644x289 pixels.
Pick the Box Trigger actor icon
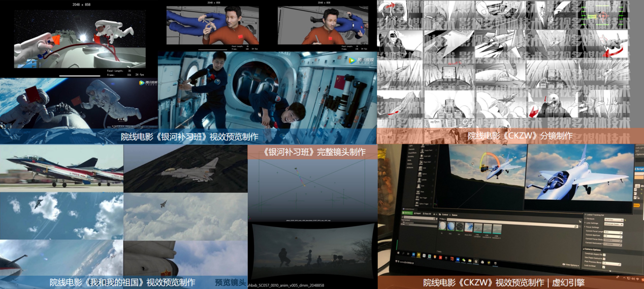tap(417, 198)
